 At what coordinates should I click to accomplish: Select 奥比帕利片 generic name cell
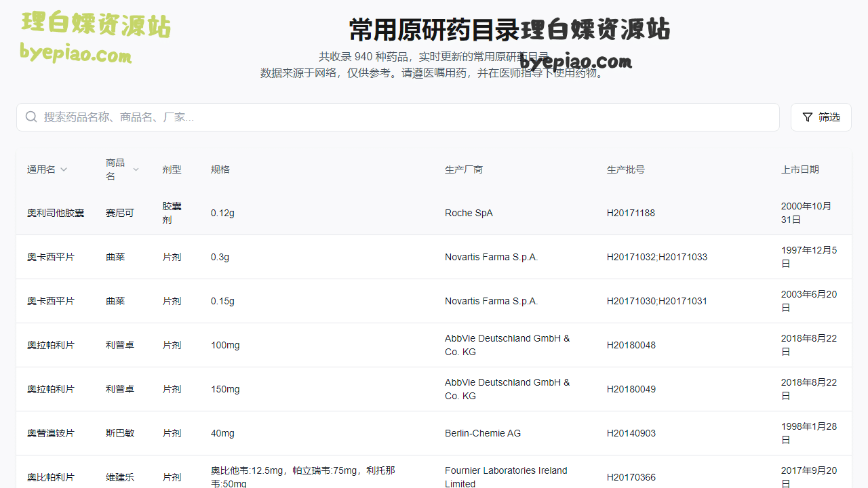coord(51,477)
